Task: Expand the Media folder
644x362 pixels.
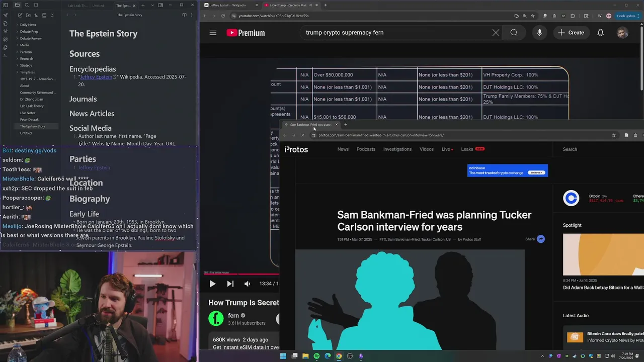Action: (25, 45)
